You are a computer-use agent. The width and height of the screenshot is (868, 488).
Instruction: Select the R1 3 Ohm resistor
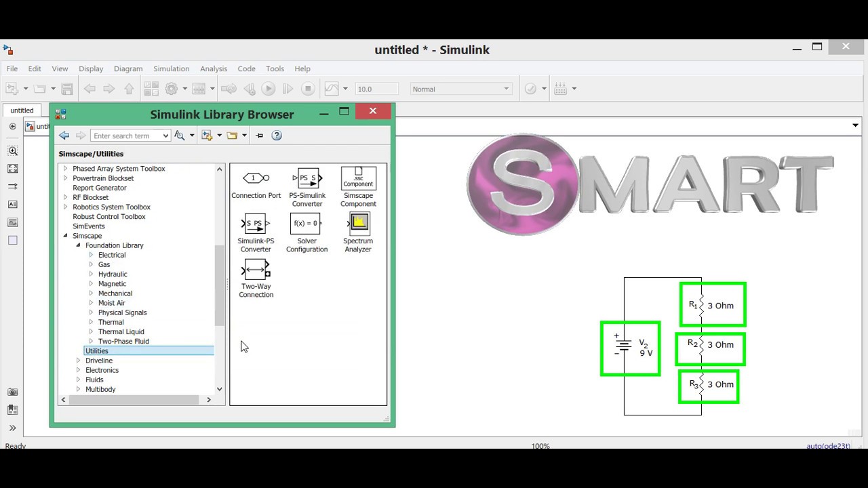713,305
